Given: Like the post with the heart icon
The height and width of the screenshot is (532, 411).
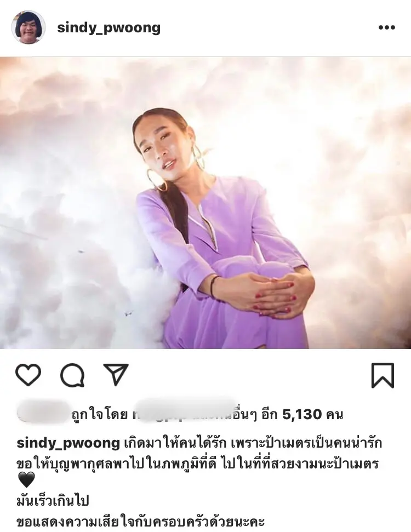Looking at the screenshot, I should [28, 375].
